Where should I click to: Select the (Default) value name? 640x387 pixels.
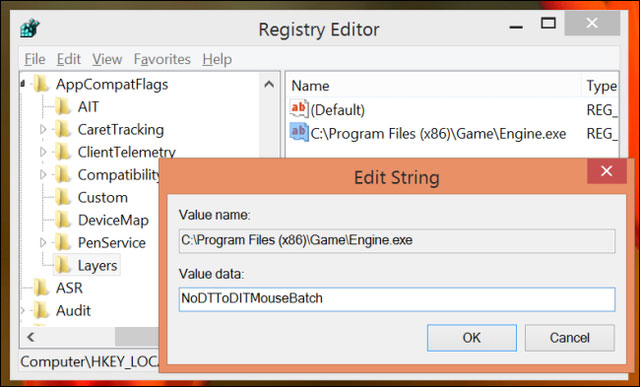coord(338,110)
